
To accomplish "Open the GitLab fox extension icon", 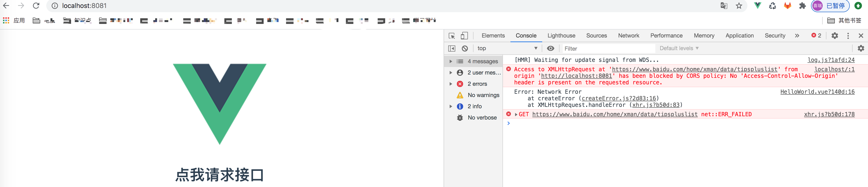I will pyautogui.click(x=787, y=6).
